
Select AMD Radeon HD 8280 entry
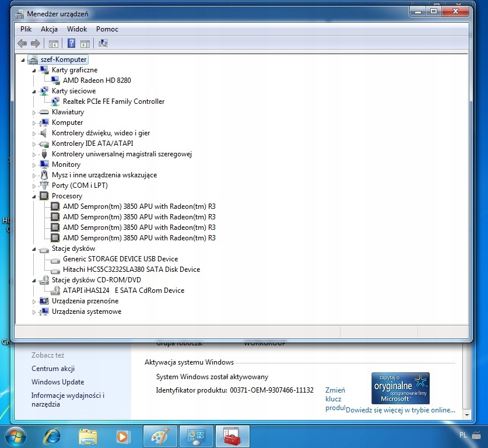(97, 80)
